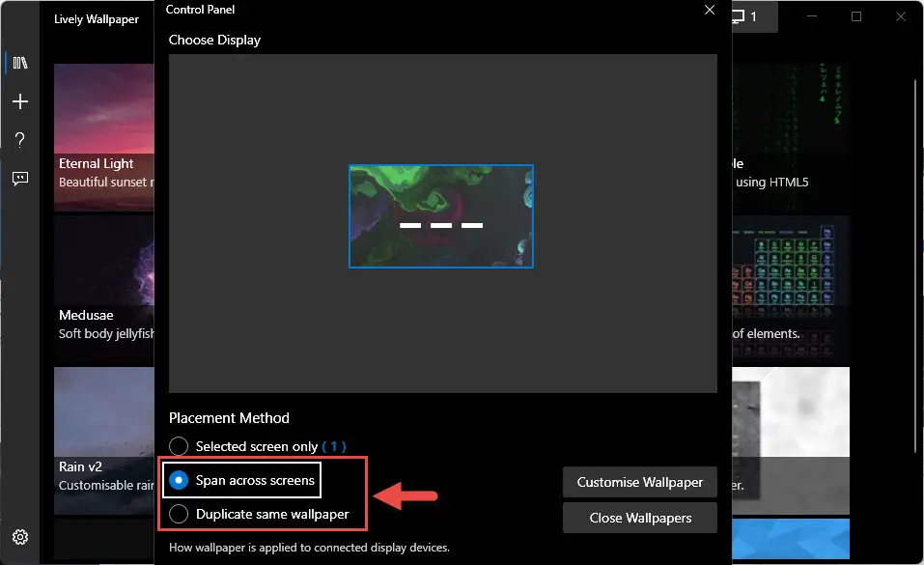Open the Medusae wallpaper card
This screenshot has height=565, width=924.
click(x=103, y=289)
